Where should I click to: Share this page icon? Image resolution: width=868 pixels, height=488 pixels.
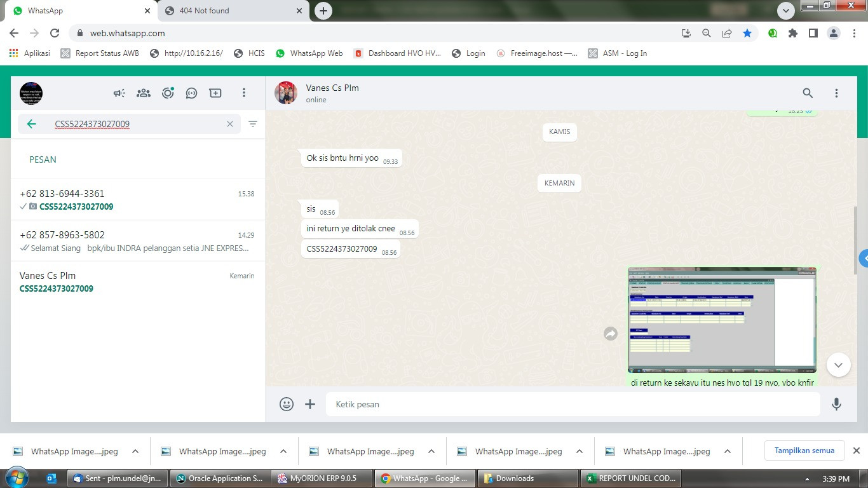(727, 33)
